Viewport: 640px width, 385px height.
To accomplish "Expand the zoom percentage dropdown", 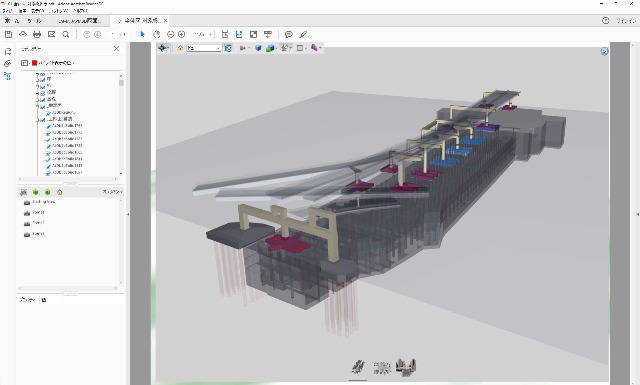I will tap(203, 34).
